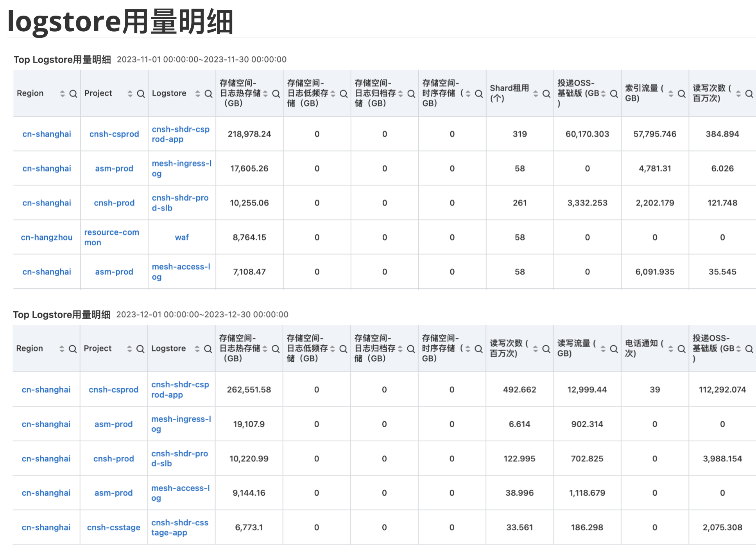This screenshot has height=546, width=756.
Task: Click search icon in upper Project column
Action: [141, 94]
